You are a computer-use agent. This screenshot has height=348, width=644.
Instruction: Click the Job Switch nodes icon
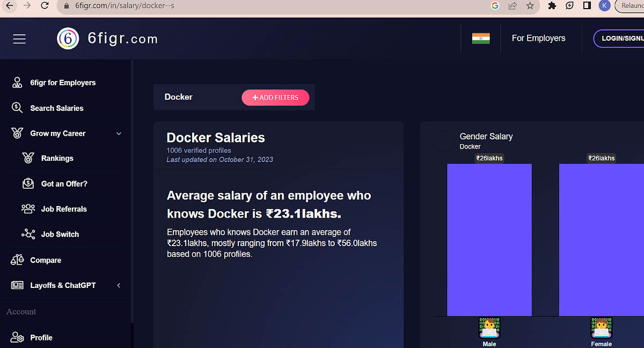coord(28,234)
